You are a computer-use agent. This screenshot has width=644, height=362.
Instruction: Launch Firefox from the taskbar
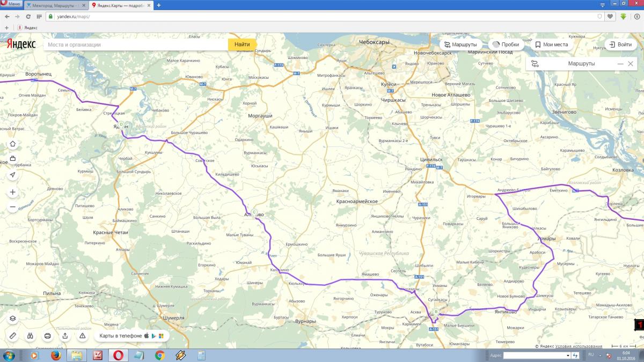[55, 355]
